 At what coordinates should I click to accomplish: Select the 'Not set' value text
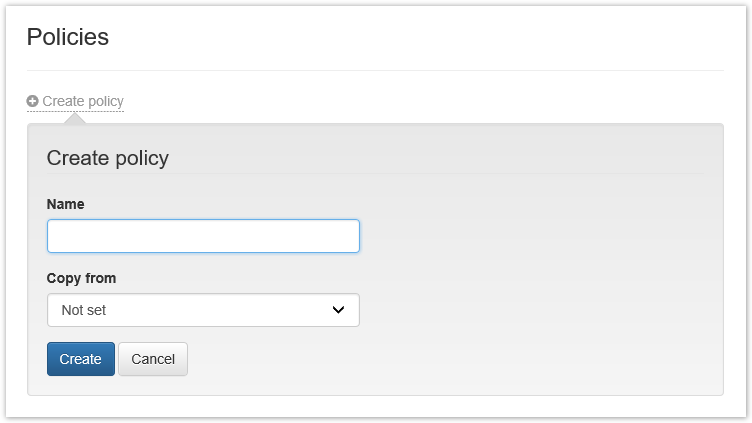pyautogui.click(x=84, y=310)
